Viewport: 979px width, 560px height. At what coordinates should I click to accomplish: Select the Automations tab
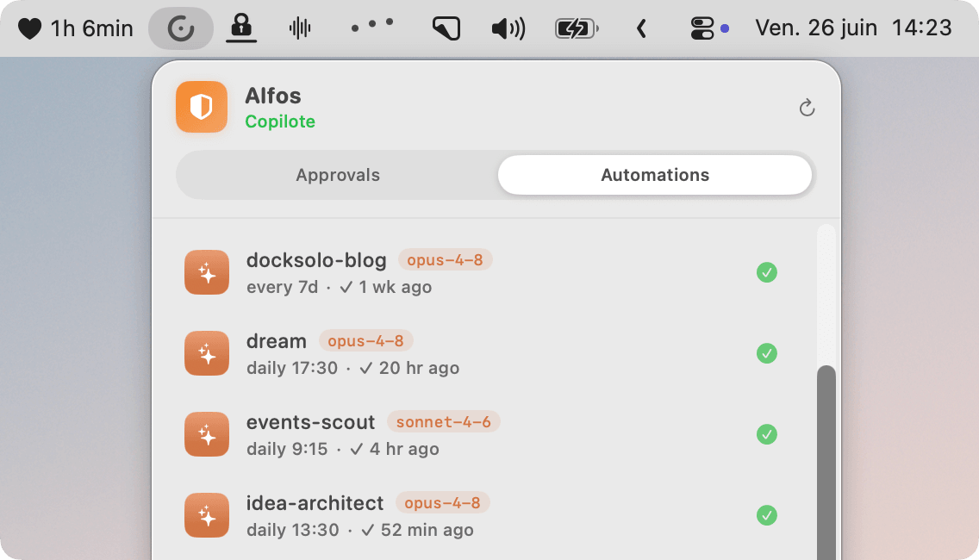pyautogui.click(x=655, y=175)
